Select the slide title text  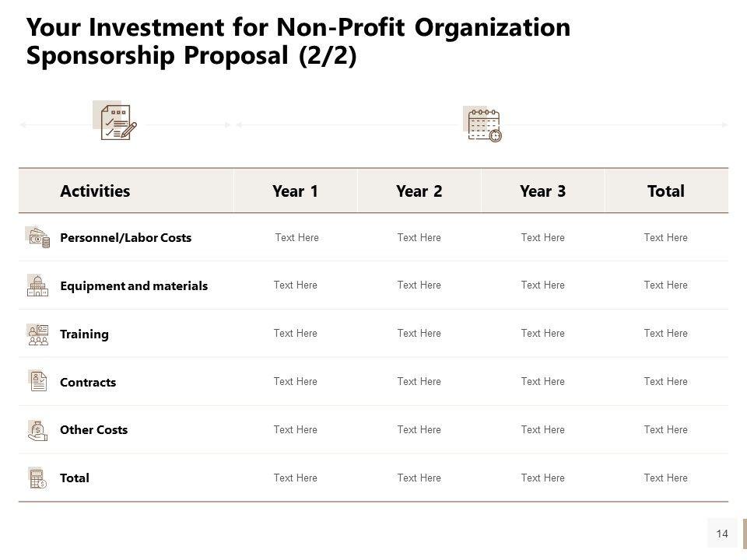pos(298,42)
